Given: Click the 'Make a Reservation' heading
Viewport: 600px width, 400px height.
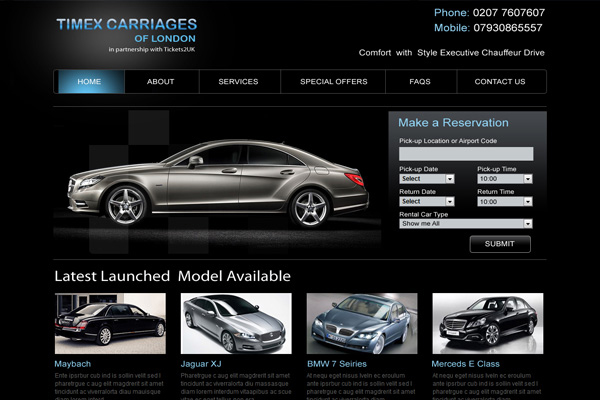Looking at the screenshot, I should coord(453,122).
